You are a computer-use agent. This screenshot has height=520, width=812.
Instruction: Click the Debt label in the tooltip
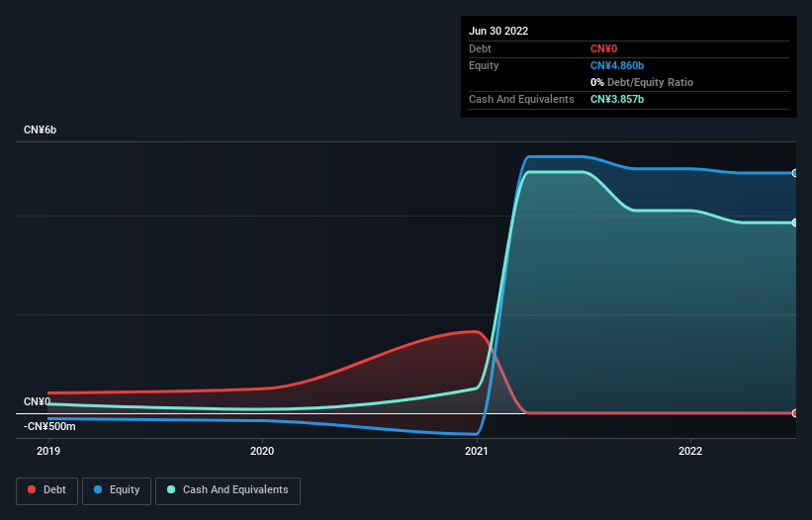[x=480, y=48]
